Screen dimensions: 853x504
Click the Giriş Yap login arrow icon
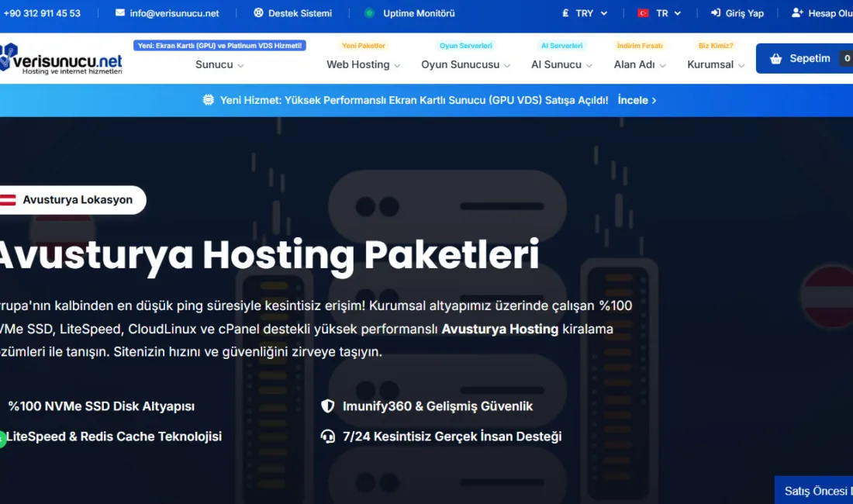click(716, 12)
